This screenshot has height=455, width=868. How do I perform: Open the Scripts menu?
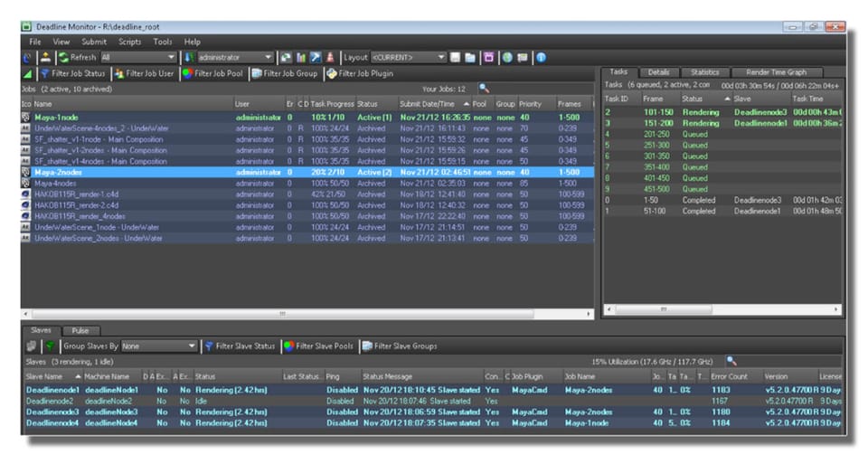(129, 42)
